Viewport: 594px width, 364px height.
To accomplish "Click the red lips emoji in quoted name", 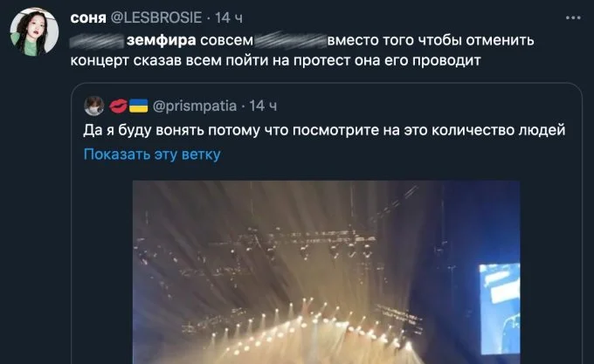I will click(x=118, y=106).
